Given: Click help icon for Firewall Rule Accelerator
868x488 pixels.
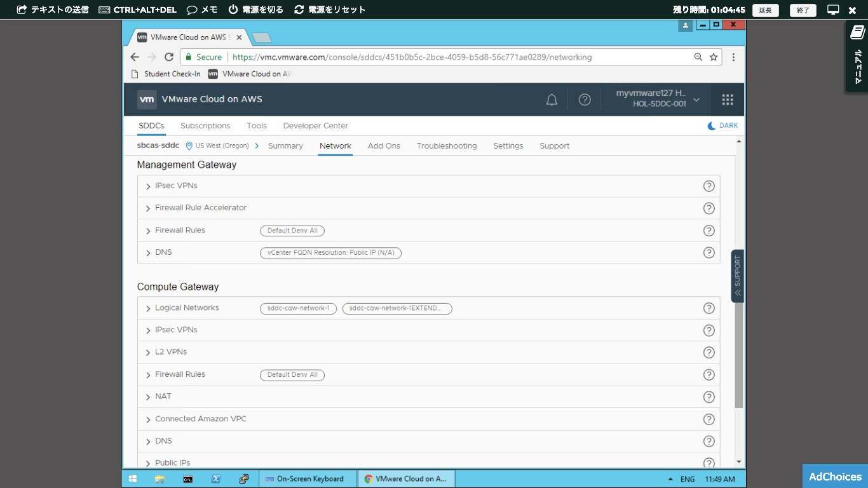Looking at the screenshot, I should tap(709, 208).
